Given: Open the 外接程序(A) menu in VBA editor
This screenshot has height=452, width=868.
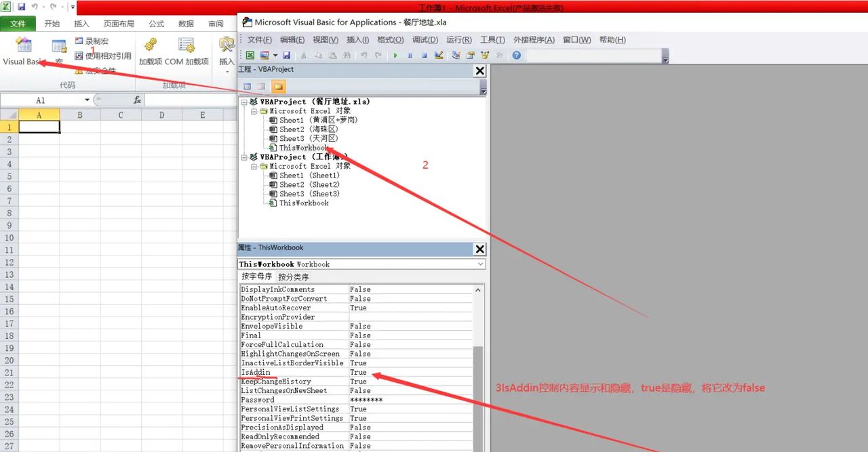Looking at the screenshot, I should click(534, 40).
